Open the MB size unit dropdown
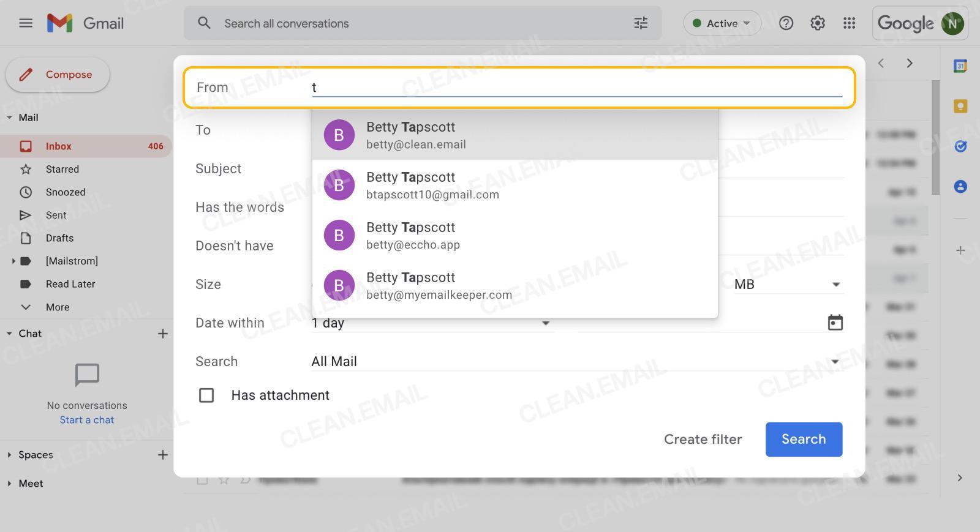Screen dimensions: 980x532 click(788, 285)
